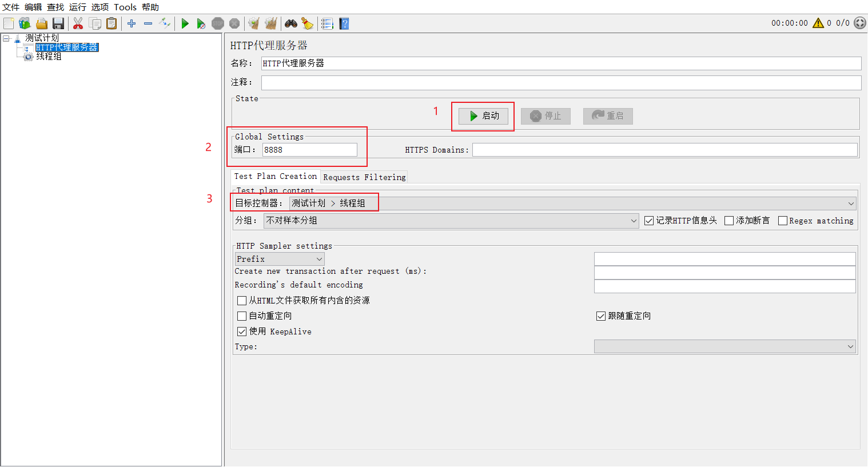
Task: Click the blue plus Expand-all icon
Action: [132, 23]
